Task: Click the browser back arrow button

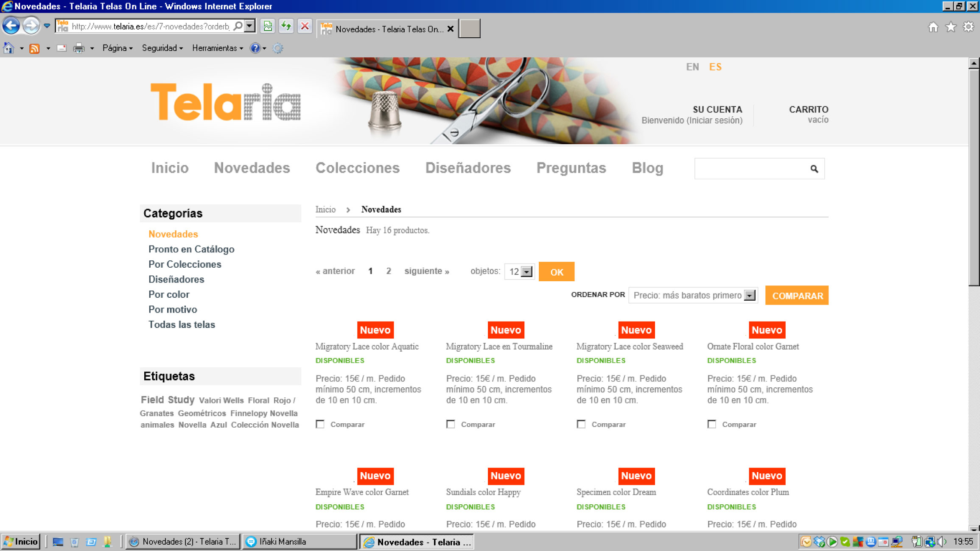Action: point(11,26)
